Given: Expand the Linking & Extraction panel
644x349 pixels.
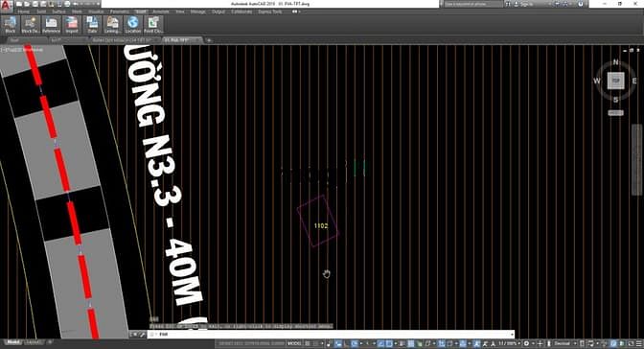Looking at the screenshot, I should (112, 25).
